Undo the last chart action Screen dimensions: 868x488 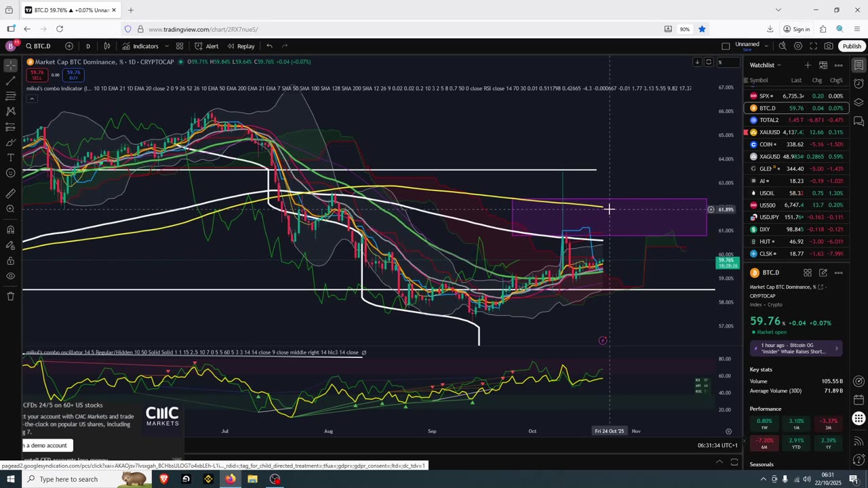tap(269, 46)
